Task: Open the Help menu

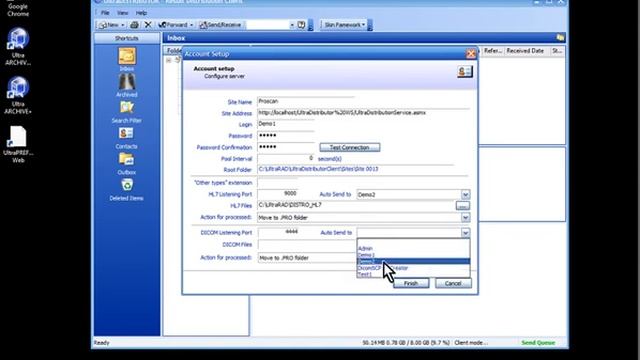Action: pyautogui.click(x=141, y=13)
